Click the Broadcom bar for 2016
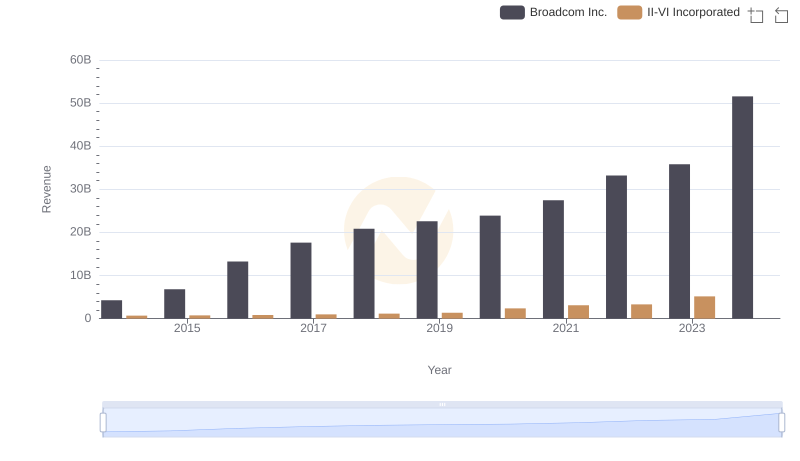The image size is (800, 461). pos(238,290)
